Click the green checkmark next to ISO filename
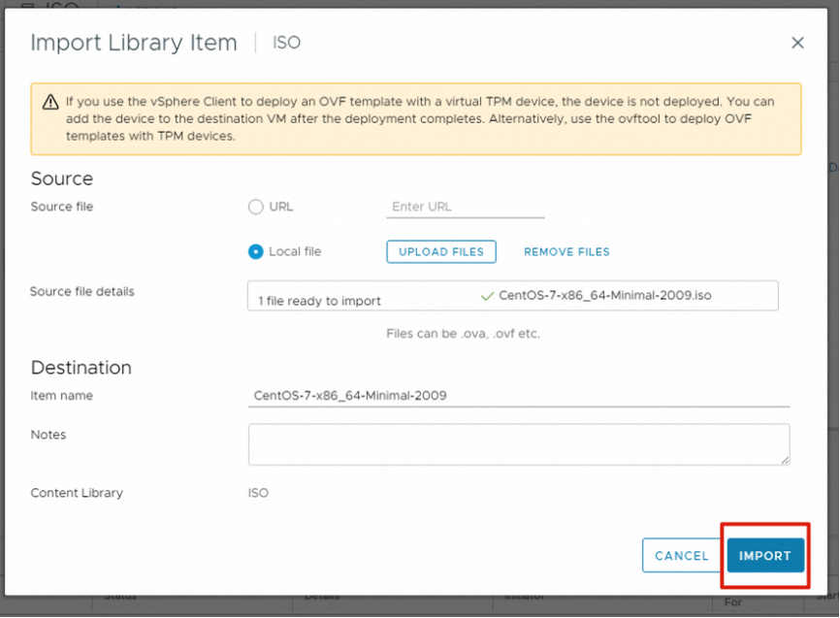840x618 pixels. click(487, 295)
